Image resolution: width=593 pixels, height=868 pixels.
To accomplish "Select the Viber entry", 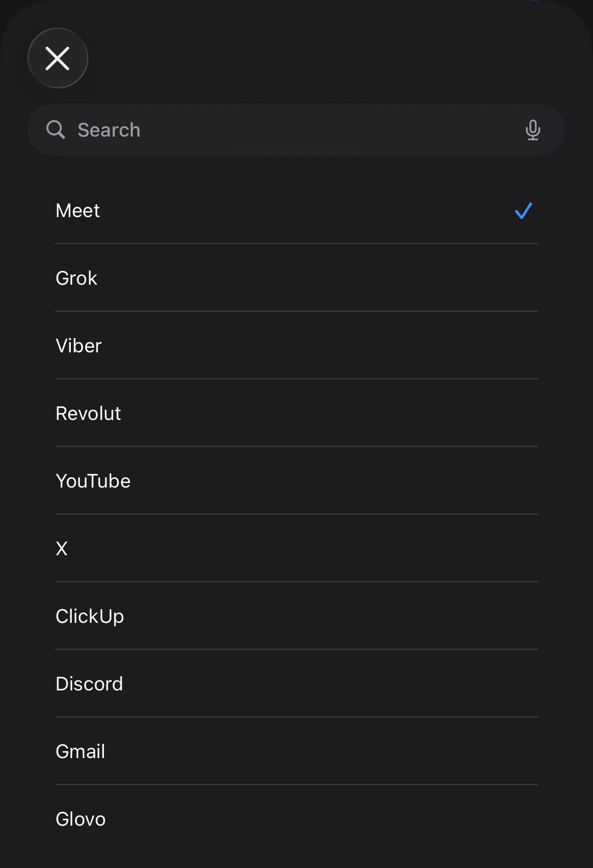I will point(79,346).
